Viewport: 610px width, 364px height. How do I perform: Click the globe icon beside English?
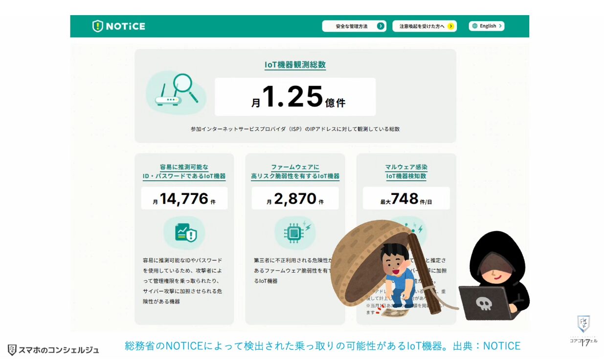point(474,26)
